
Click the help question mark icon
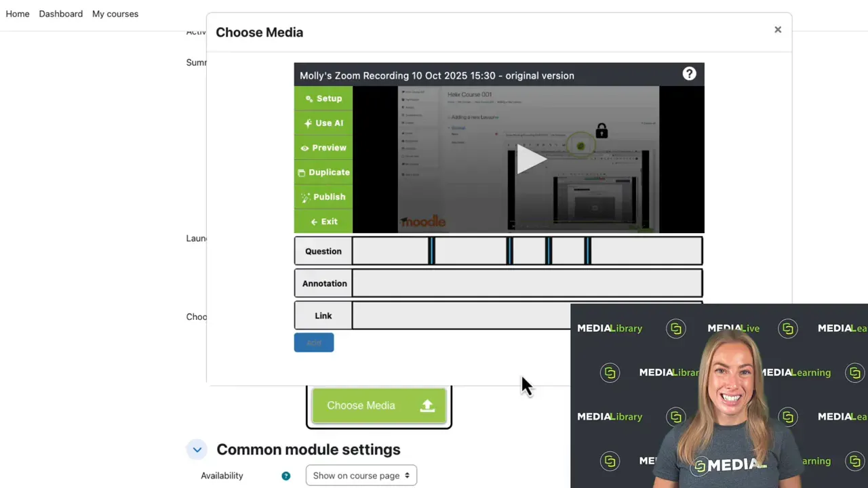point(689,74)
